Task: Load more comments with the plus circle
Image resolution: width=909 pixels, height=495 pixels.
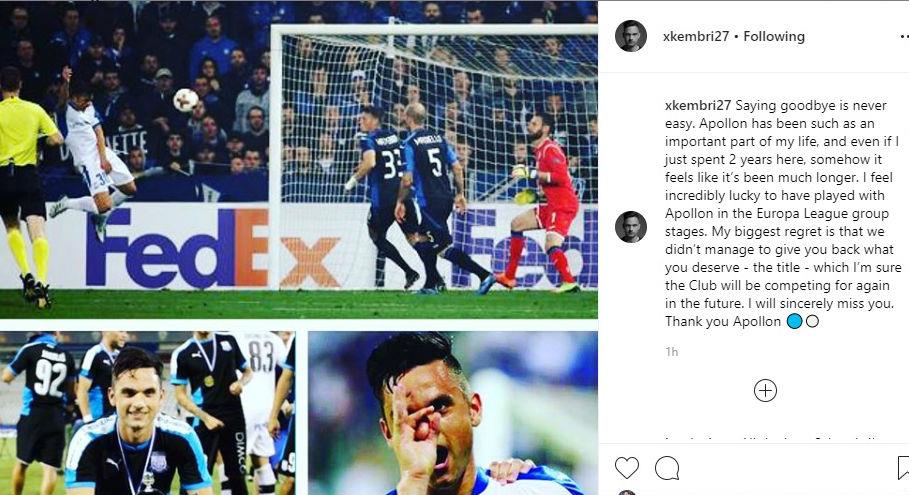Action: tap(765, 391)
